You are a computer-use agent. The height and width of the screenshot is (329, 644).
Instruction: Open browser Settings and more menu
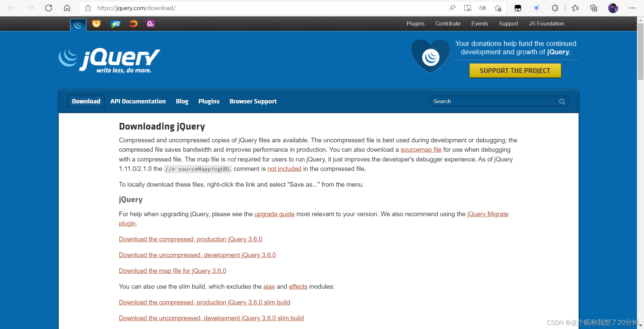pos(632,8)
